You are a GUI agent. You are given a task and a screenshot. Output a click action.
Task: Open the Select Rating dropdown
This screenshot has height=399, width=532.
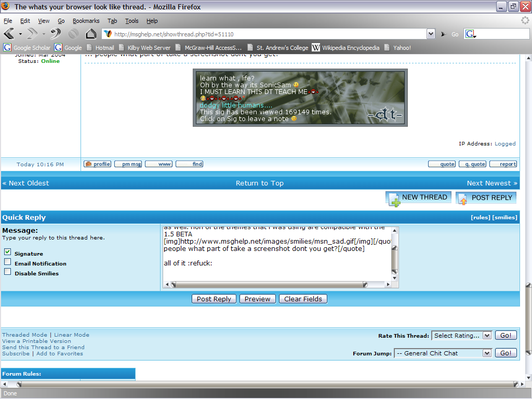tap(461, 336)
